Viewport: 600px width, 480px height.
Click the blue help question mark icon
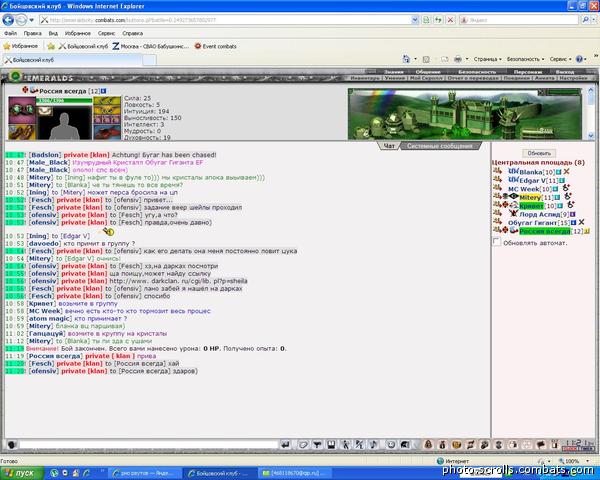pyautogui.click(x=579, y=59)
